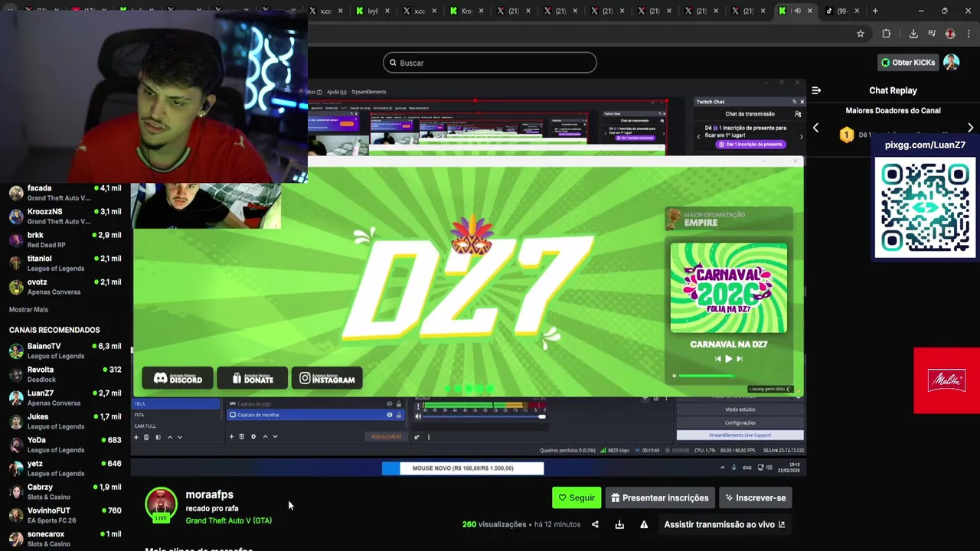Image resolution: width=980 pixels, height=551 pixels.
Task: Click the red Melitta ad banner
Action: pos(946,380)
